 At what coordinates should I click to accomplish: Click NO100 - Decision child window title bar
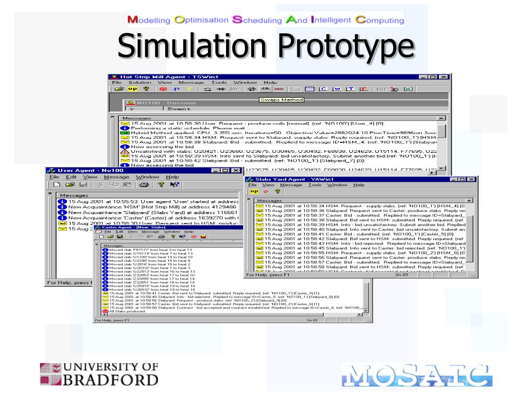[x=287, y=103]
